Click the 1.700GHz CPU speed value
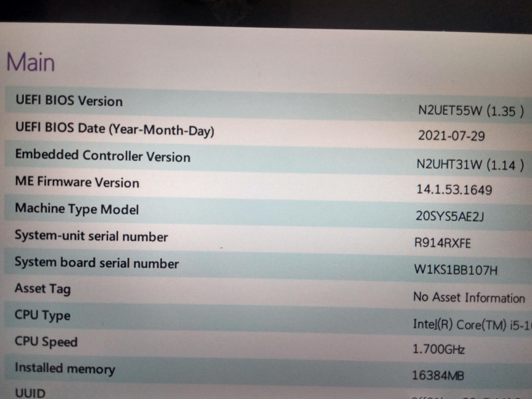532x399 pixels. pos(438,349)
